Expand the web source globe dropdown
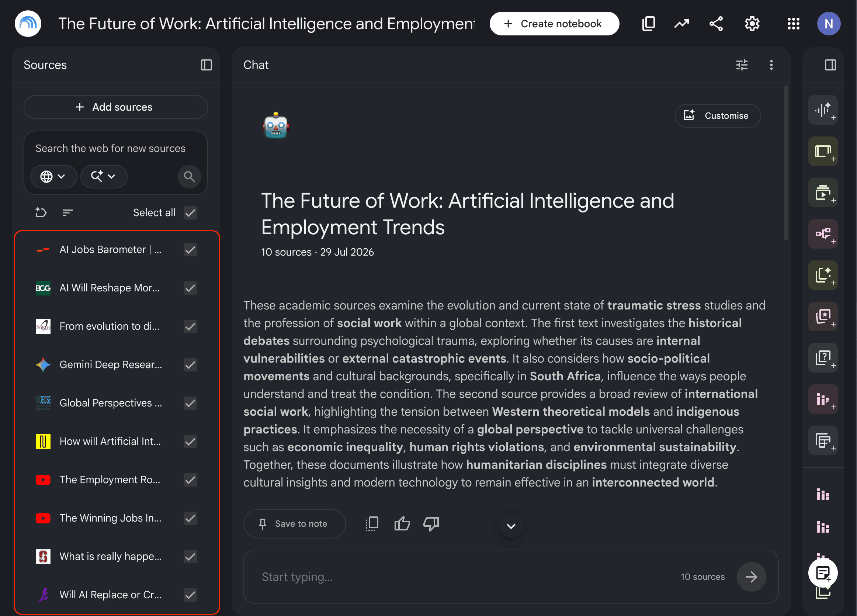The height and width of the screenshot is (616, 857). coord(53,176)
